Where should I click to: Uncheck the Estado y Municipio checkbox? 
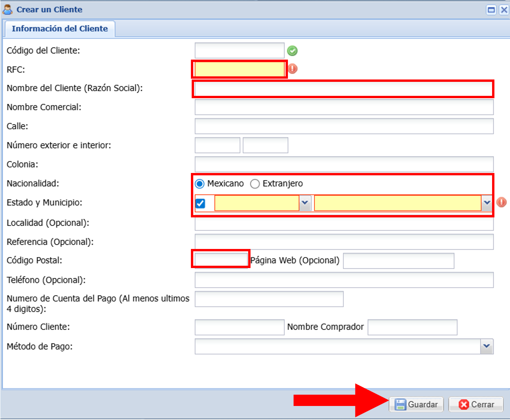(x=200, y=203)
